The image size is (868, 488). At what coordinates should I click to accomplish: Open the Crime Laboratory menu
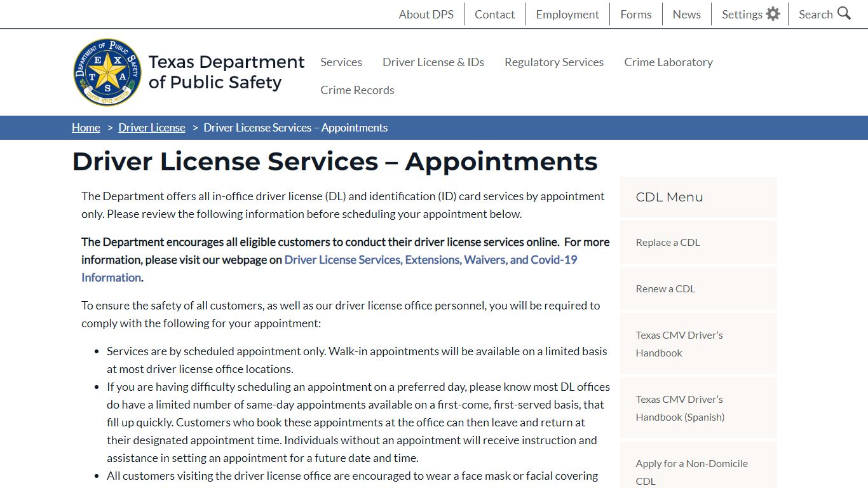coord(668,62)
